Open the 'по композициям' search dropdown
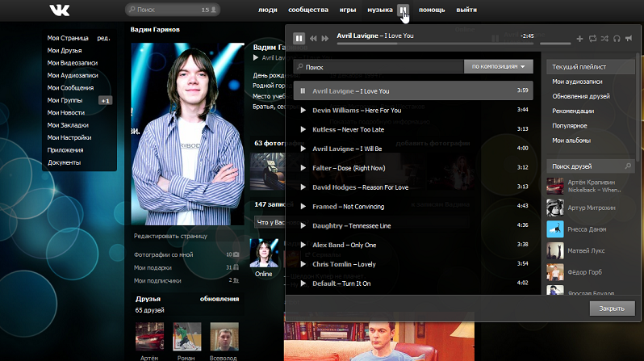 click(498, 66)
